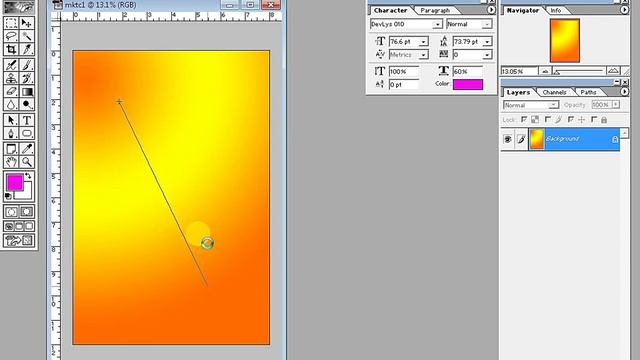Viewport: 640px width, 360px height.
Task: Switch to the Paragraph tab
Action: tap(435, 10)
